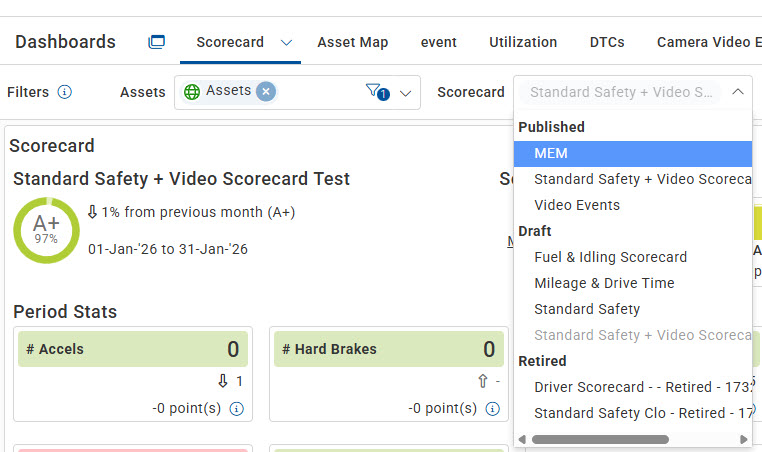Screen dimensions: 762x452
Task: Click the dropdown horizontal scrollbar thumb
Action: coord(600,439)
